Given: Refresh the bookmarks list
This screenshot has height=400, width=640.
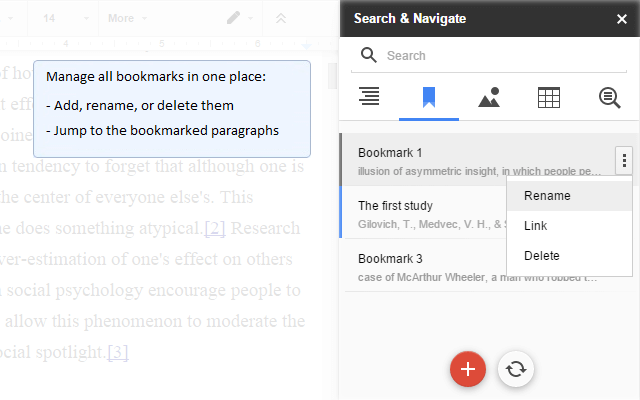Looking at the screenshot, I should coord(516,369).
